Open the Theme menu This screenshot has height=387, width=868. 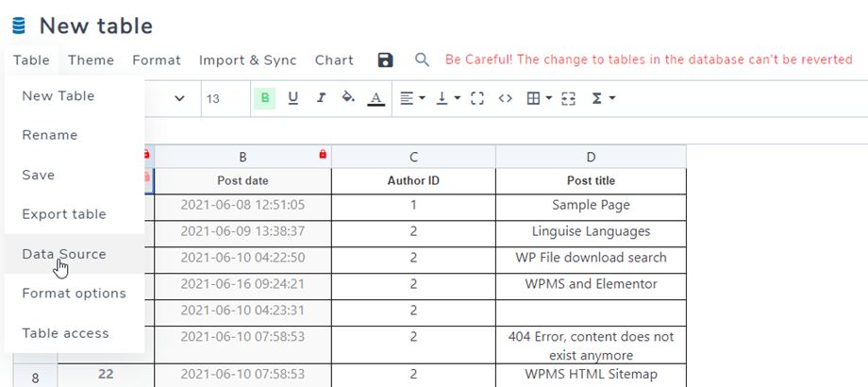(92, 60)
